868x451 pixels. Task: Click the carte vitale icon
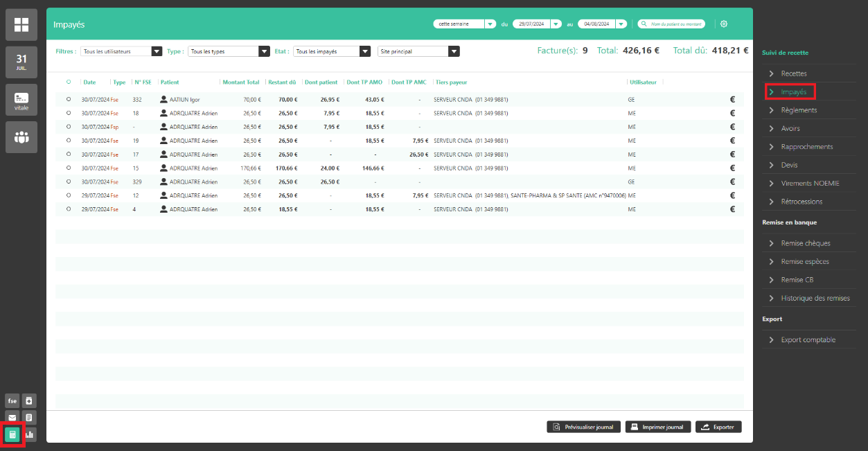tap(21, 100)
